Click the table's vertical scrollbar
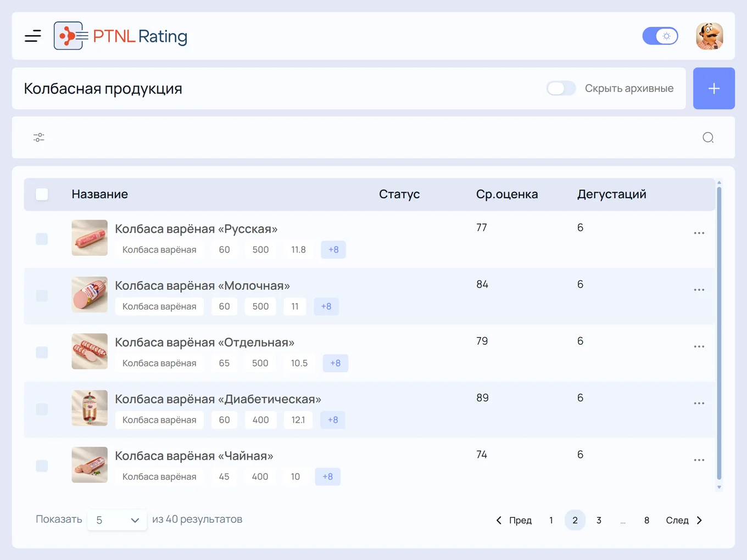The height and width of the screenshot is (560, 747). pos(719,334)
